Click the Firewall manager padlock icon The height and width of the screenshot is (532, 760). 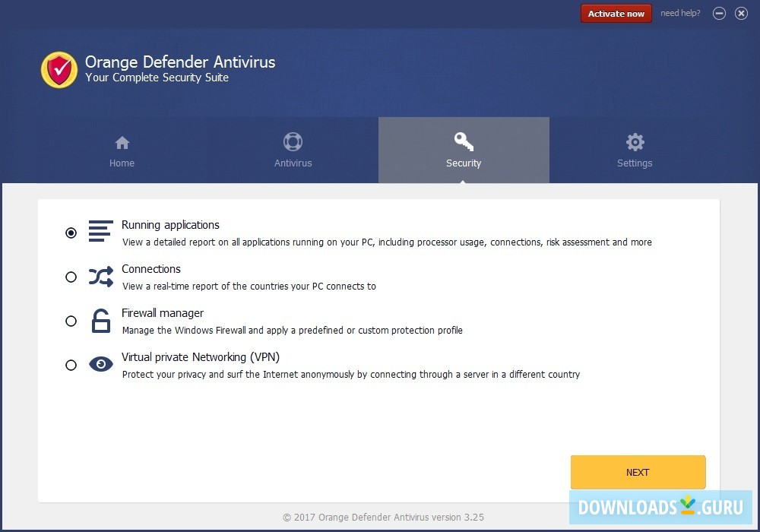click(x=101, y=321)
